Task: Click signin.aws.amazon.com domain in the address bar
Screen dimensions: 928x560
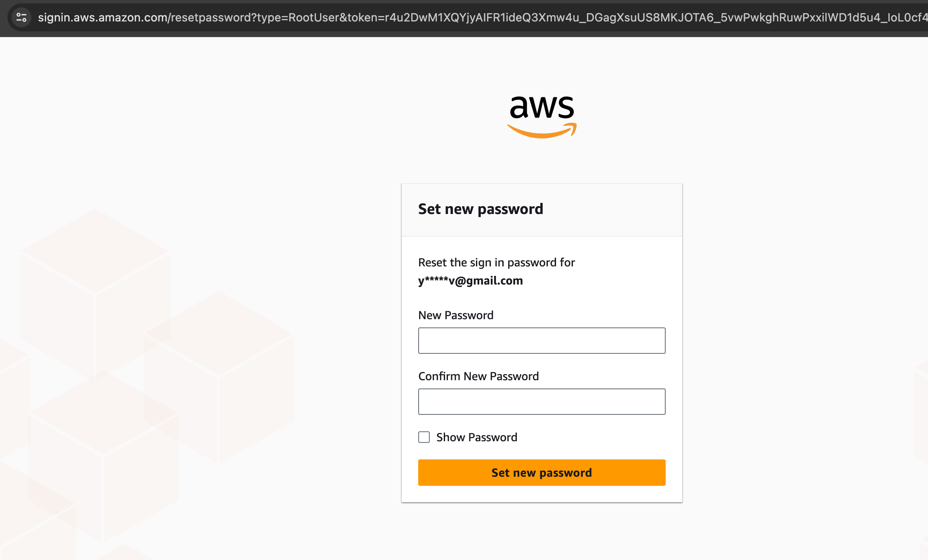Action: [103, 17]
